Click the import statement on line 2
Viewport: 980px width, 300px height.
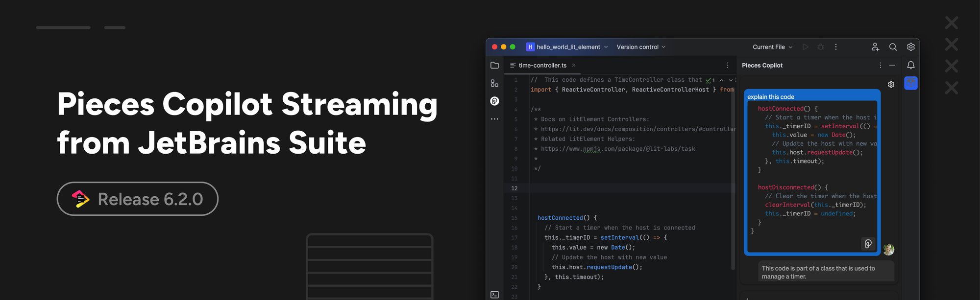point(632,90)
